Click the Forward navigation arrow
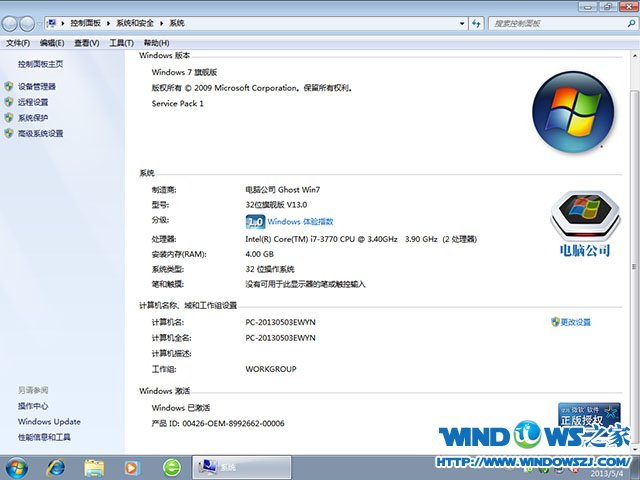The width and height of the screenshot is (640, 480). click(x=27, y=24)
